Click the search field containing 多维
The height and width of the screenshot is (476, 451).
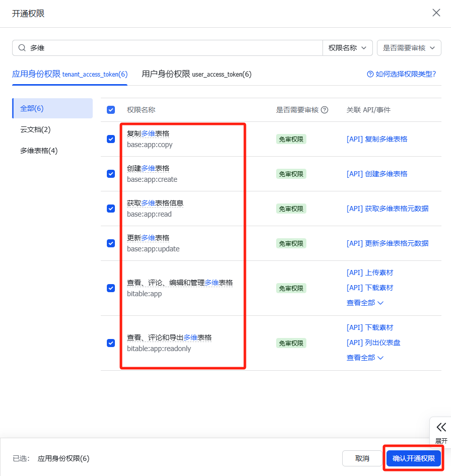coord(171,48)
